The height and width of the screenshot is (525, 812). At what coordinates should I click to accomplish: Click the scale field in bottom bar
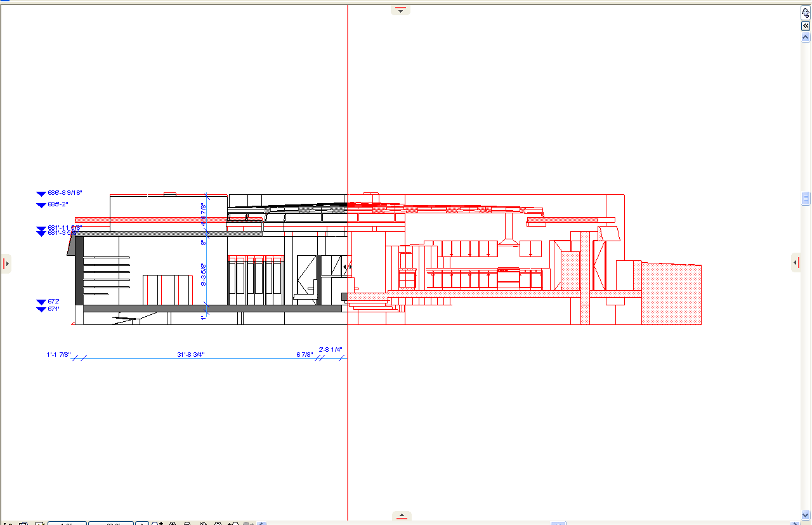click(x=67, y=524)
